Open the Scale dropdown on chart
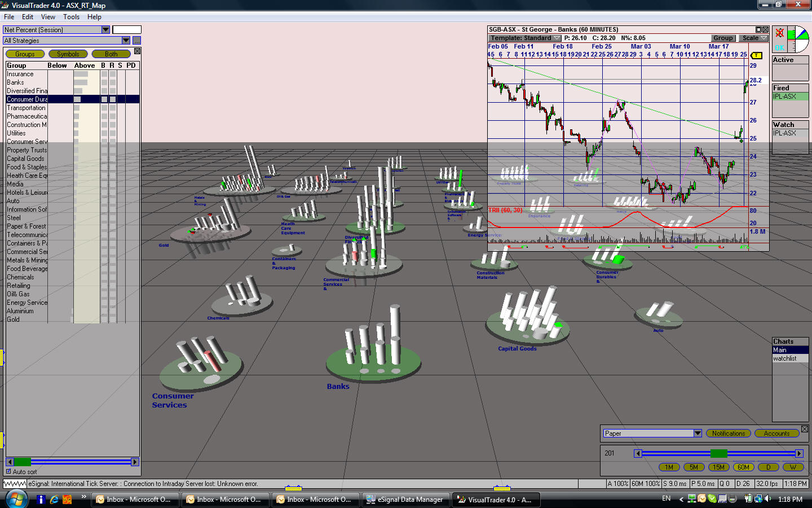 (754, 38)
